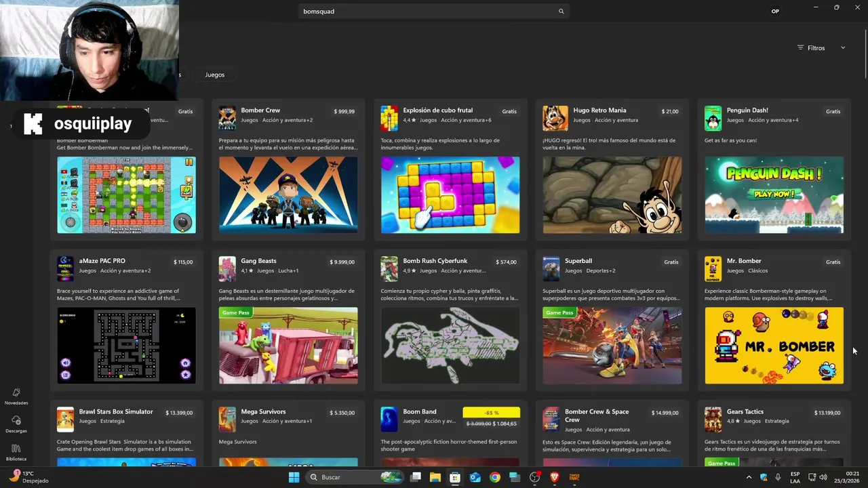The width and height of the screenshot is (868, 488).
Task: Open Google Chrome from the taskbar
Action: click(495, 477)
